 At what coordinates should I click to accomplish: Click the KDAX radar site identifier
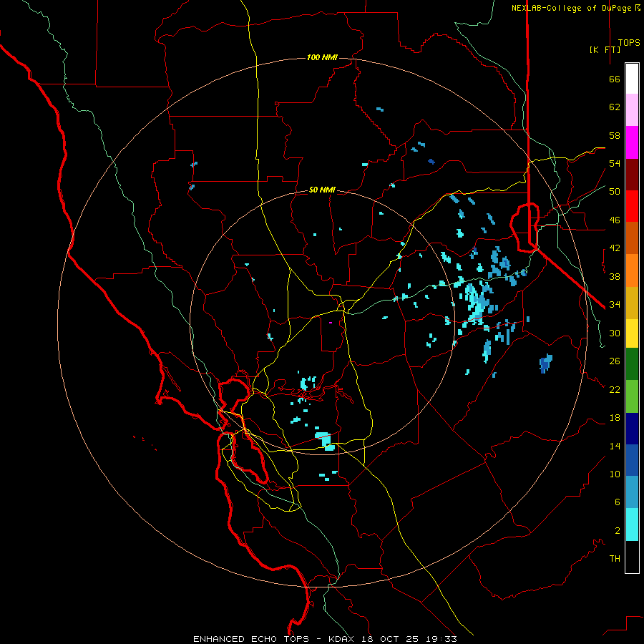[x=343, y=639]
